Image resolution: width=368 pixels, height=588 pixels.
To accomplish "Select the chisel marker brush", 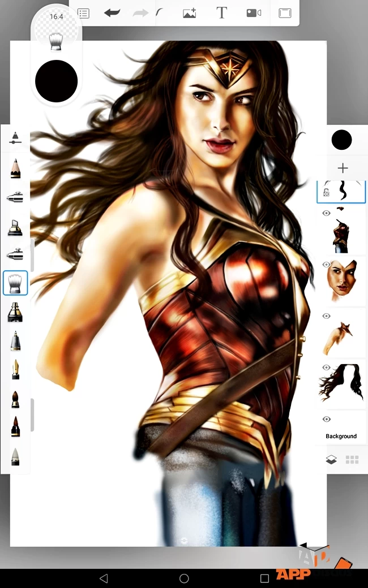I will coord(15,227).
